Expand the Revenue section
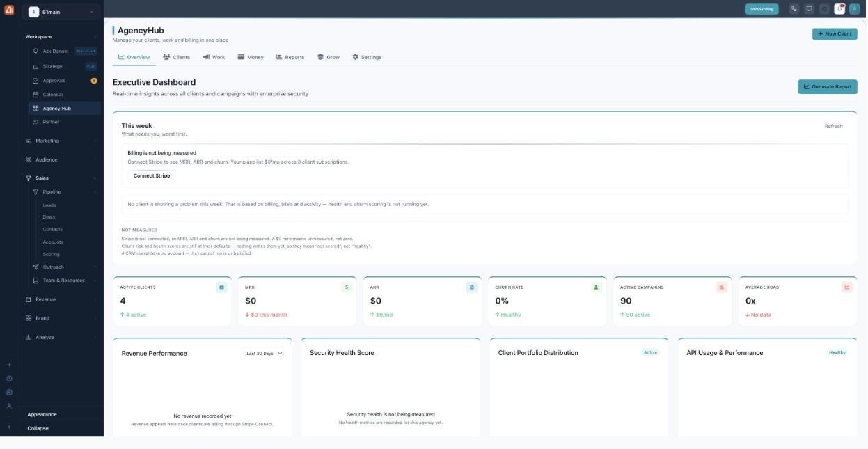The height and width of the screenshot is (449, 868). [61, 299]
